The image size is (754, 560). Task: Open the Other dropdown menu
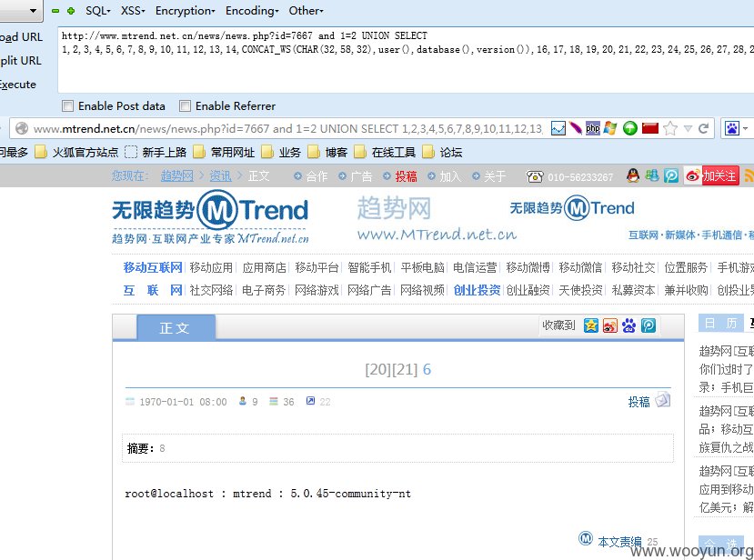click(x=306, y=11)
